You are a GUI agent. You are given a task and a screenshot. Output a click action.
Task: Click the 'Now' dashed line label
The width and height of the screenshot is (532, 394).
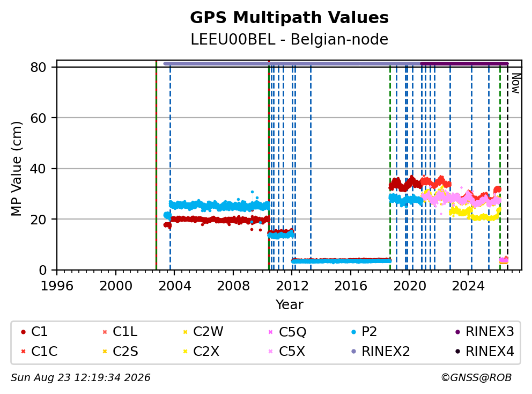pos(516,83)
